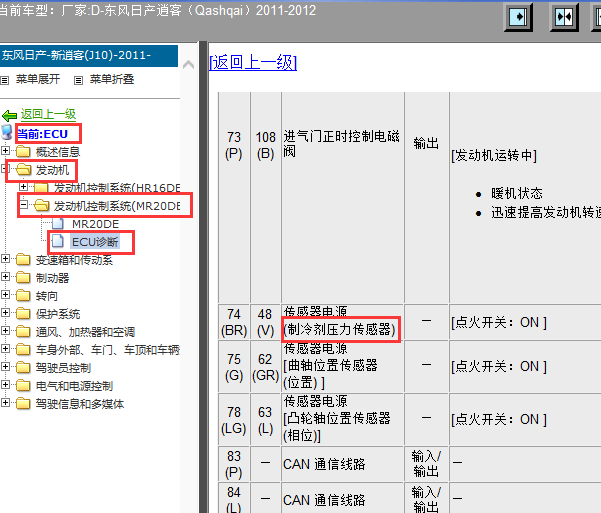601x513 pixels.
Task: Click the 驾驶员控制 folder icon
Action: (x=23, y=367)
